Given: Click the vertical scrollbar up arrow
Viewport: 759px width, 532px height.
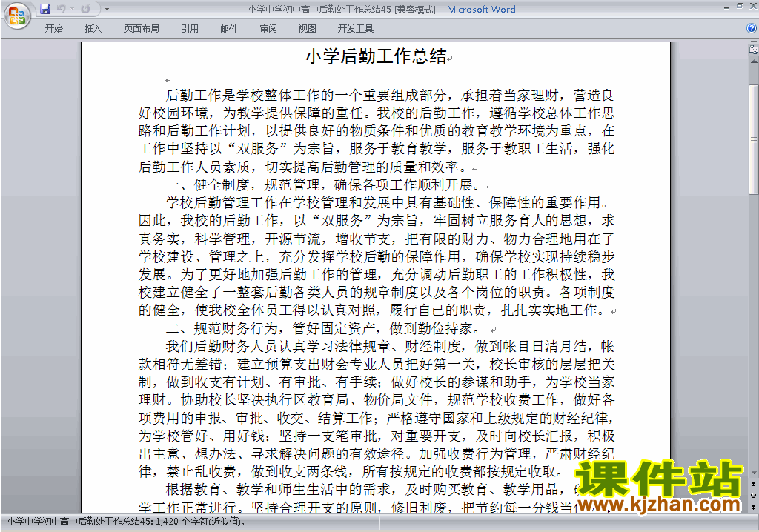Looking at the screenshot, I should 753,62.
